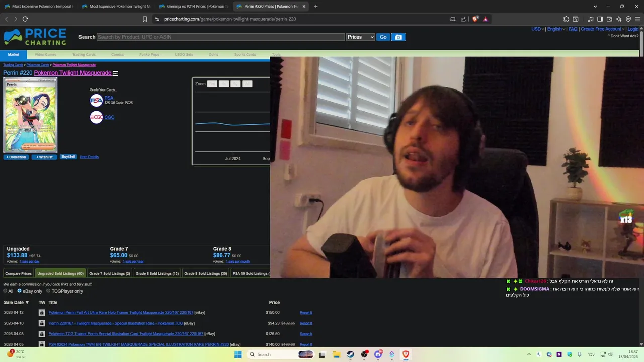Toggle the browser sidebar panel icon
The image size is (644, 362).
click(600, 19)
